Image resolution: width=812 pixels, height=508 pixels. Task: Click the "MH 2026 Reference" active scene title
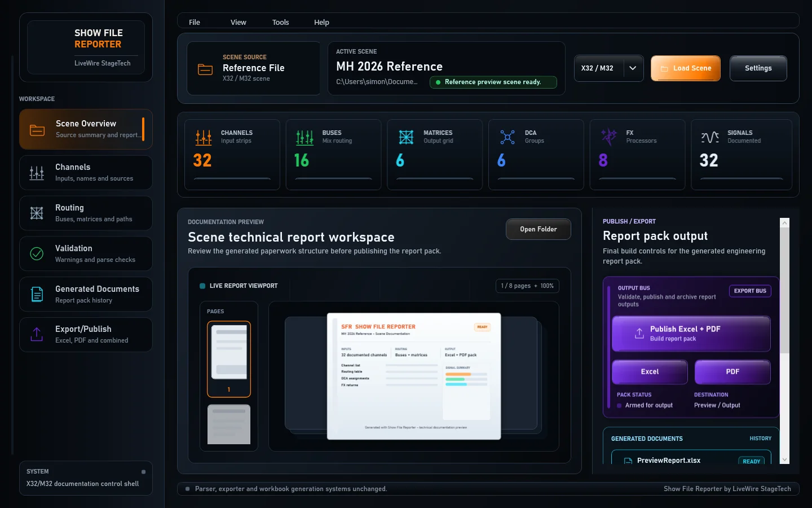pos(390,67)
